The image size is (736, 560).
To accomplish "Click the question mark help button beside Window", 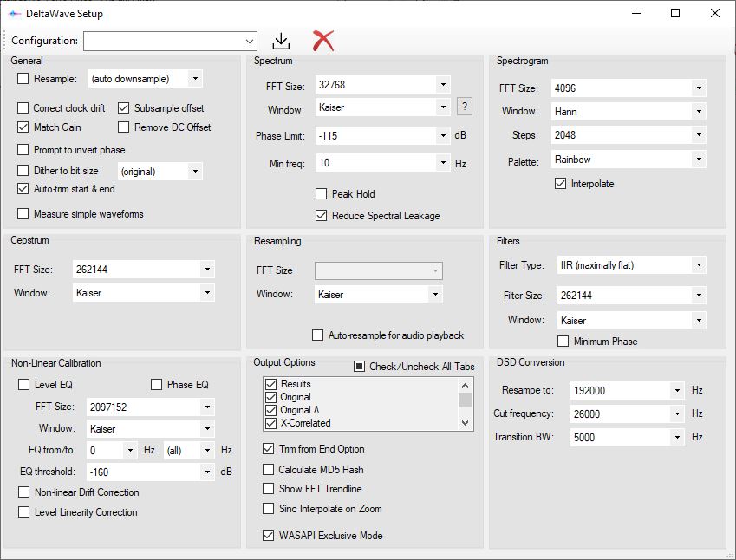I will [464, 107].
